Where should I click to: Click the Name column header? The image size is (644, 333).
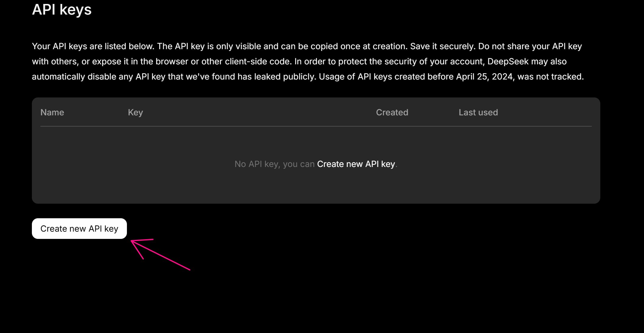tap(52, 112)
